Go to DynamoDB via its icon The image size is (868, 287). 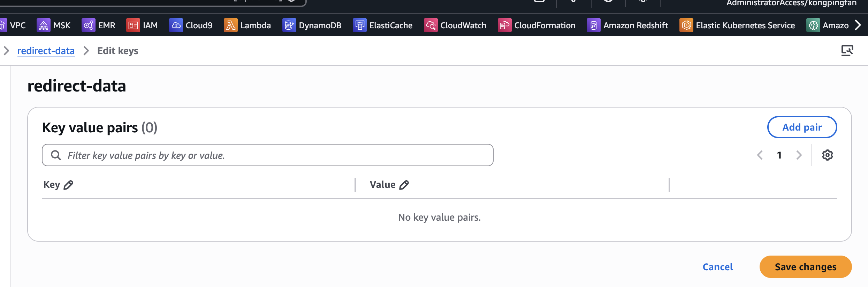coord(289,25)
